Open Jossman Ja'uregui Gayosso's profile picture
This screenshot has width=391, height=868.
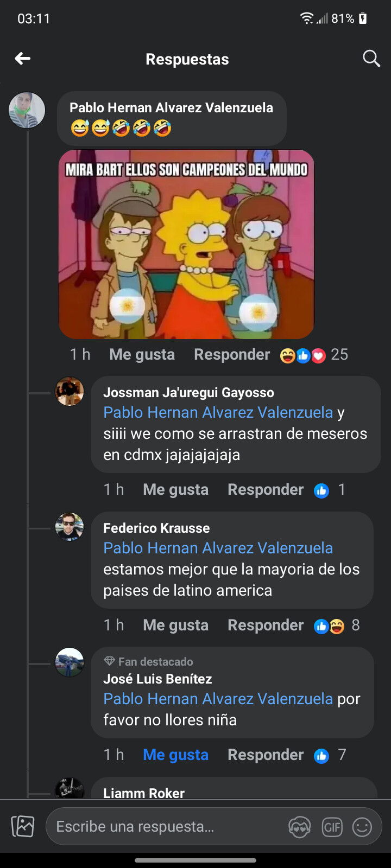[70, 392]
